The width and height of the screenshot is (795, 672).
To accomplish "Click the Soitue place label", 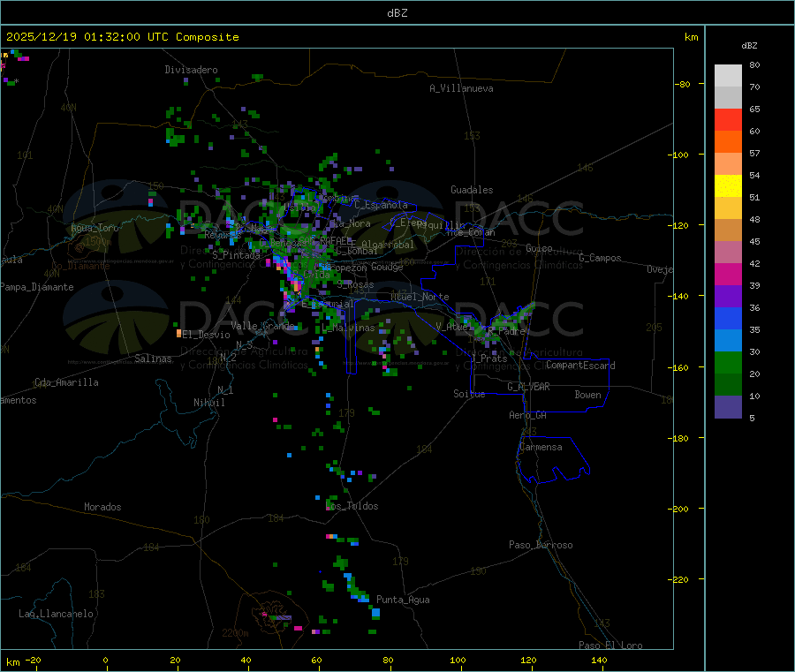I will coord(469,394).
